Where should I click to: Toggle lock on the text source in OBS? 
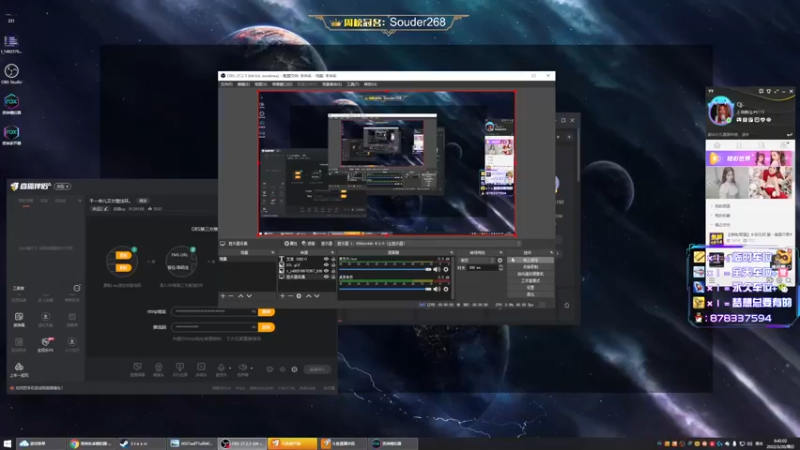pos(333,259)
